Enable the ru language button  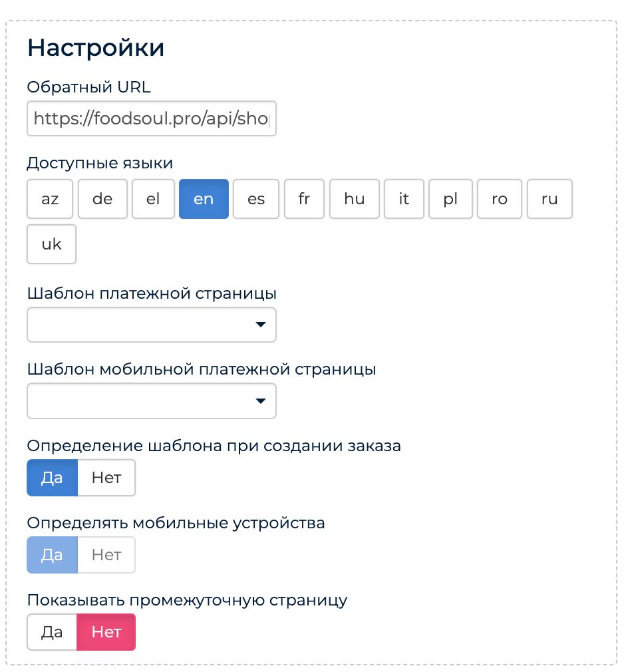point(549,199)
